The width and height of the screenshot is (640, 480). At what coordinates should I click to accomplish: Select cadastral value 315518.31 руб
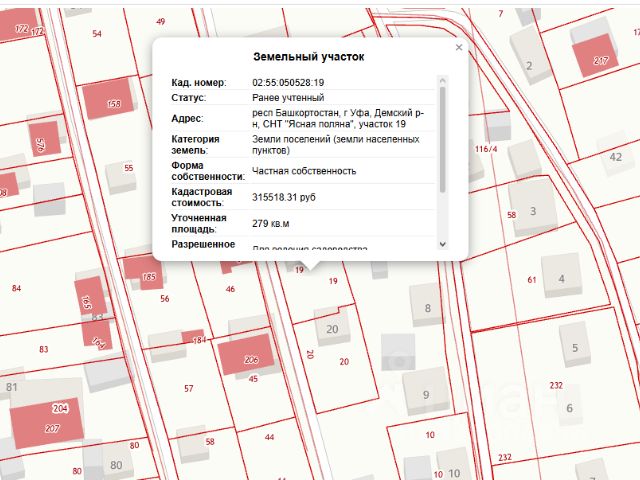click(284, 198)
